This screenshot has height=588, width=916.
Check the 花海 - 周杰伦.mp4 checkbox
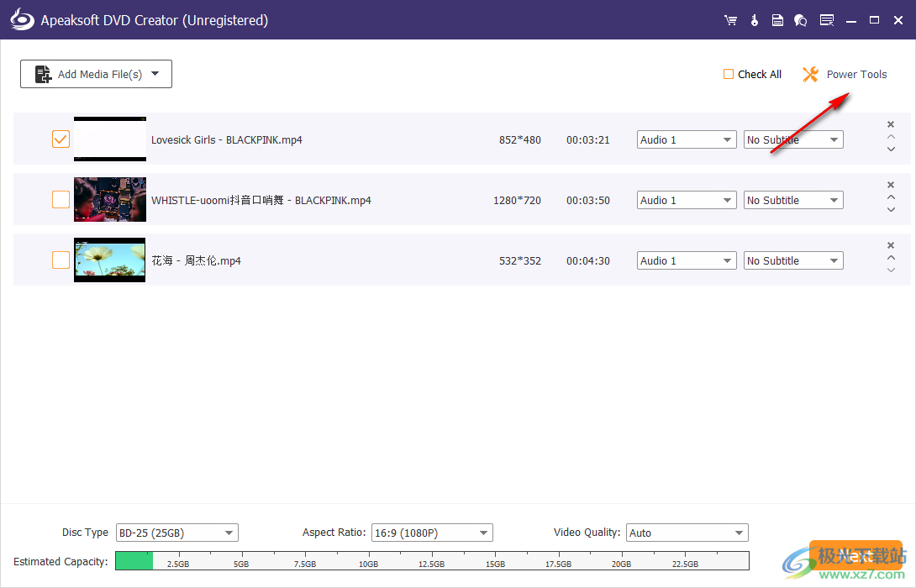coord(61,260)
